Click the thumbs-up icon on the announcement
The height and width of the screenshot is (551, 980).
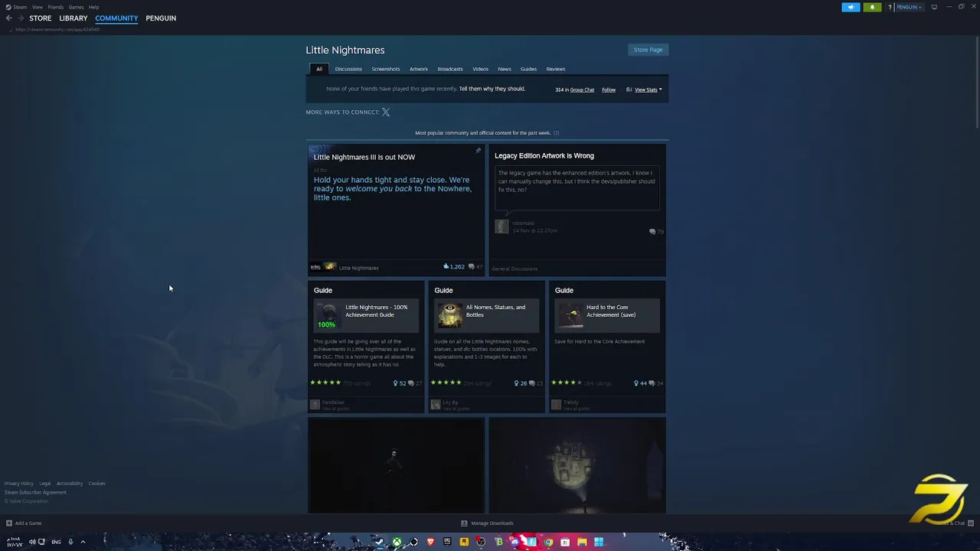[446, 266]
